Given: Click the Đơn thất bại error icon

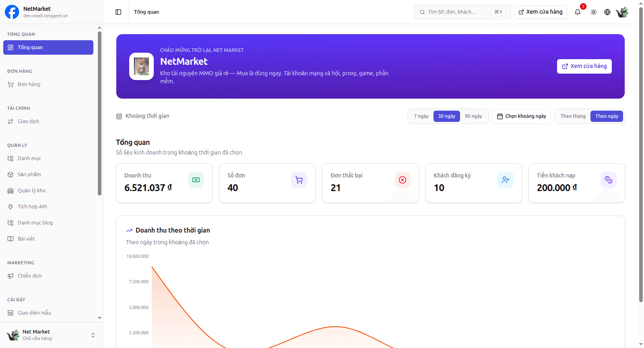Looking at the screenshot, I should click(402, 180).
